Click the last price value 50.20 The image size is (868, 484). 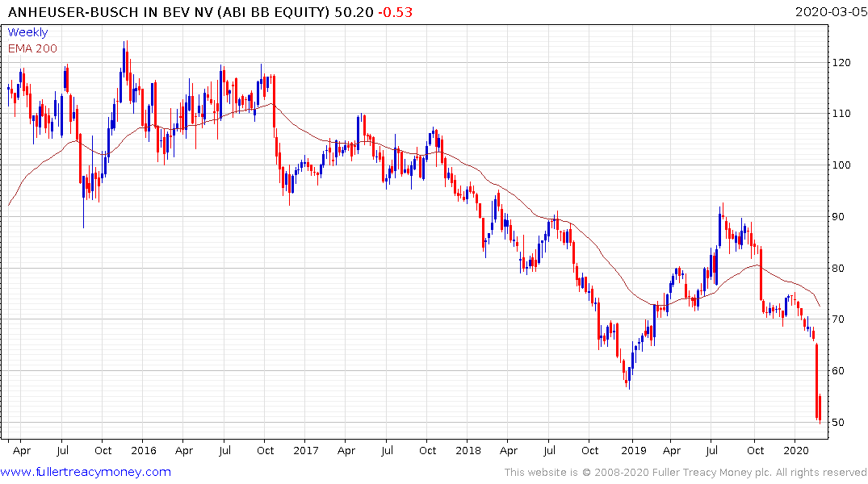pos(354,11)
